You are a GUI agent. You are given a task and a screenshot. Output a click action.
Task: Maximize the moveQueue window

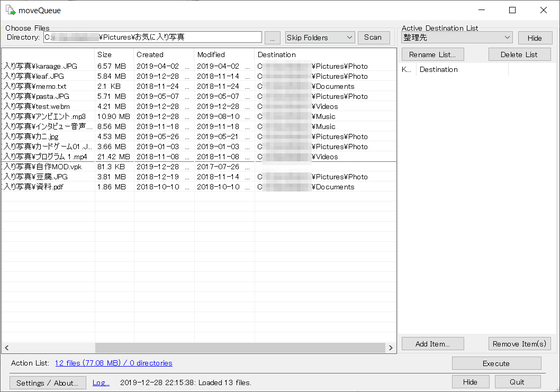point(512,10)
